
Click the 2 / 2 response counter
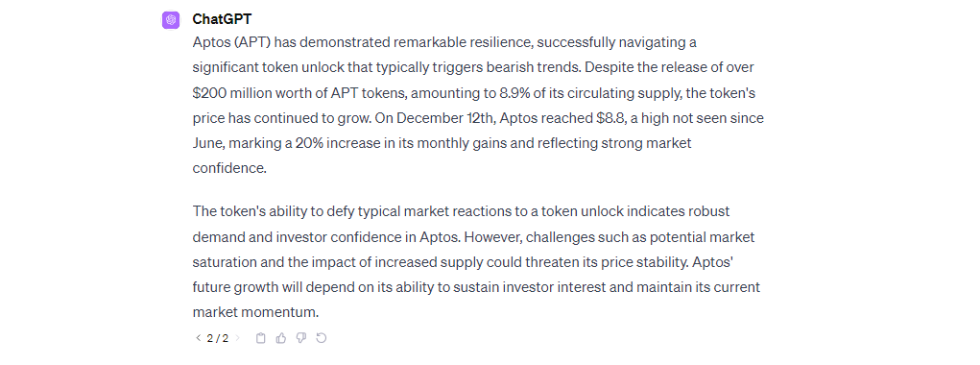pyautogui.click(x=218, y=338)
